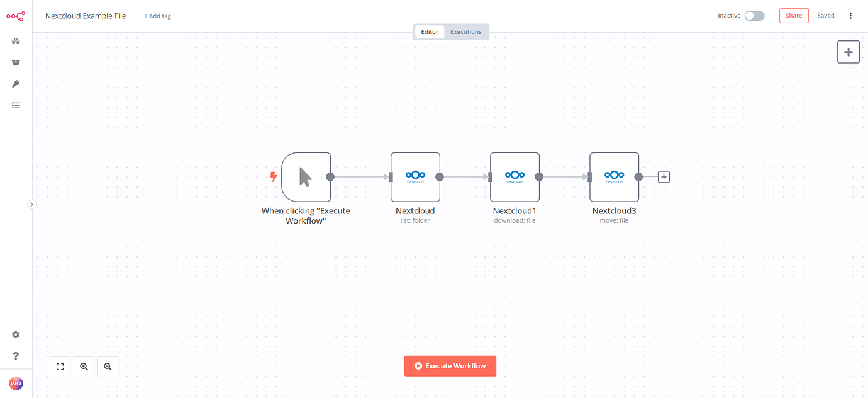868x398 pixels.
Task: Toggle the workflow from Inactive to Active
Action: [754, 15]
